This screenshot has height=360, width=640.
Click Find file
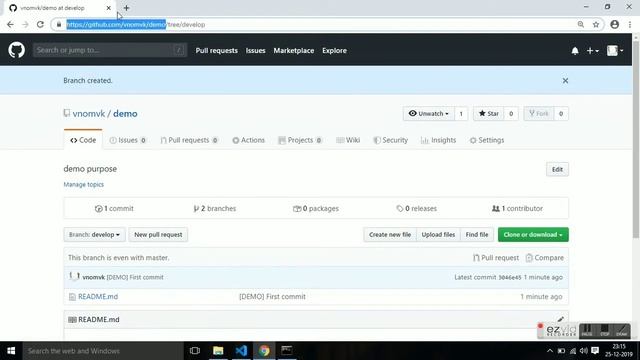click(477, 235)
